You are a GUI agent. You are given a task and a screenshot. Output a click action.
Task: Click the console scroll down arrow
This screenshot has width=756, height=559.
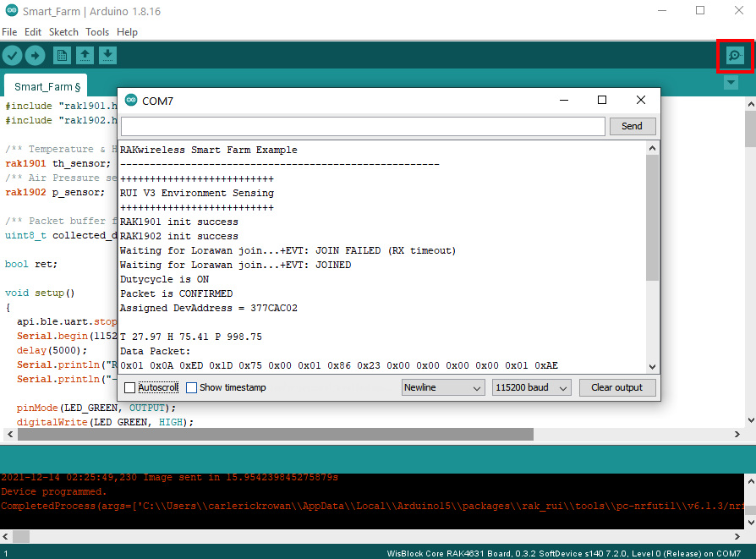click(751, 523)
